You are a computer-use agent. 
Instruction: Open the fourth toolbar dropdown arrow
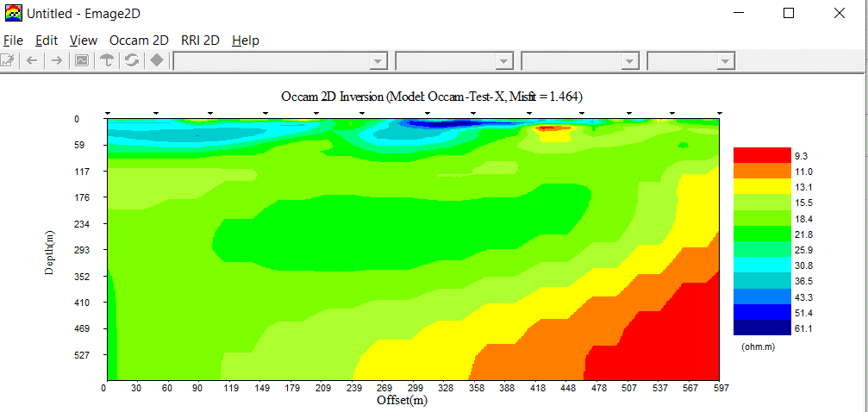click(x=725, y=61)
